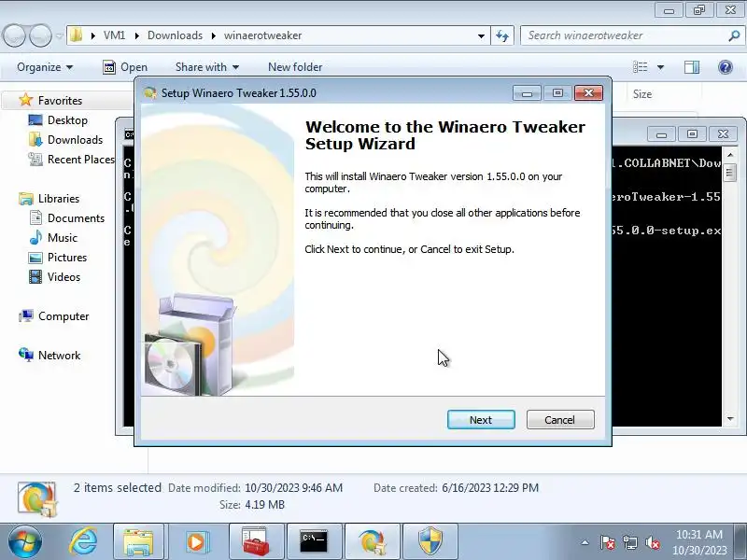Select Favorites in the navigation pane
The width and height of the screenshot is (747, 560).
[x=60, y=101]
